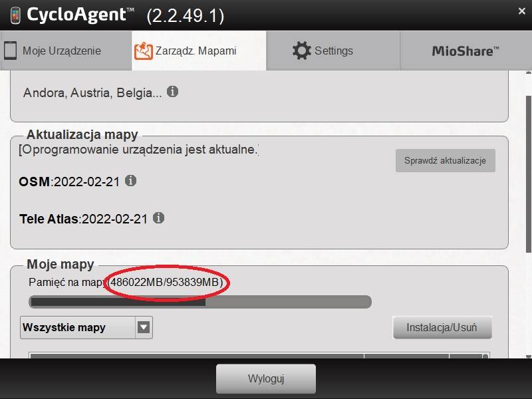This screenshot has height=399, width=532.
Task: Click the Sprawdź aktualizacje button
Action: (445, 160)
